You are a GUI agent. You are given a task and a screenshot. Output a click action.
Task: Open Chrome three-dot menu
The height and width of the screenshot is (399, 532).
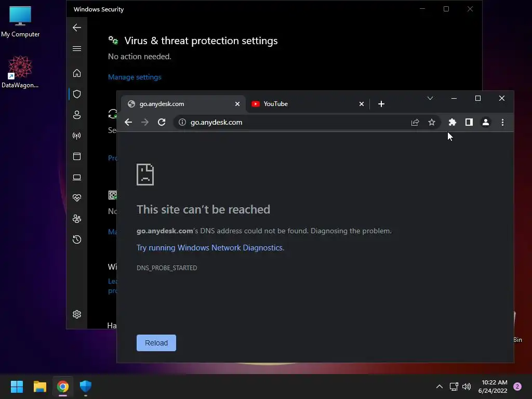coord(502,122)
